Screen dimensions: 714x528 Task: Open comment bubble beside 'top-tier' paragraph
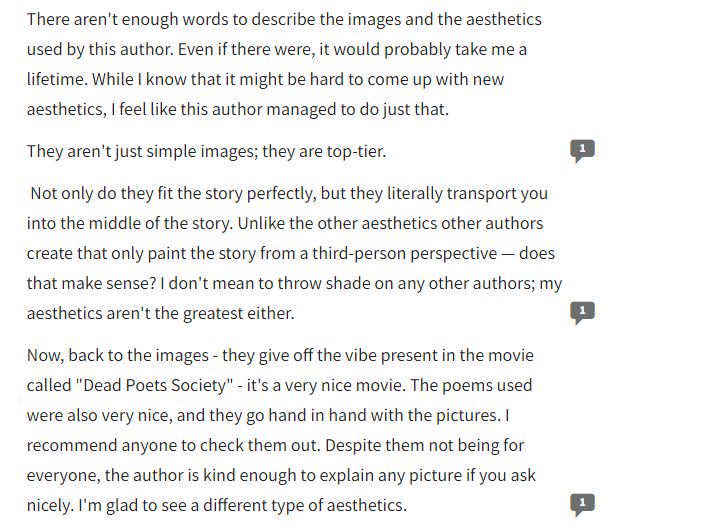(582, 151)
